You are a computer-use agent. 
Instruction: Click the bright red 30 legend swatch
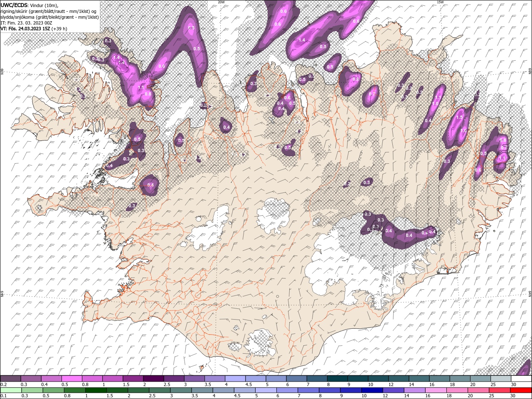coord(521,390)
